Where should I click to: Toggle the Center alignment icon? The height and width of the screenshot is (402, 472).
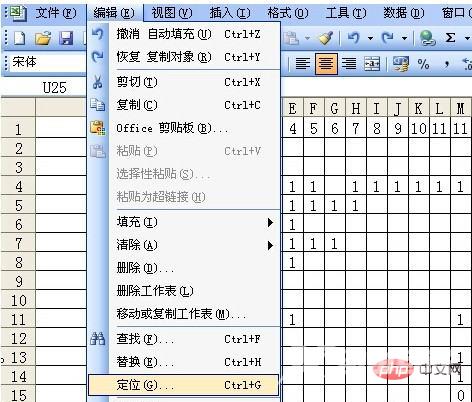pos(326,63)
